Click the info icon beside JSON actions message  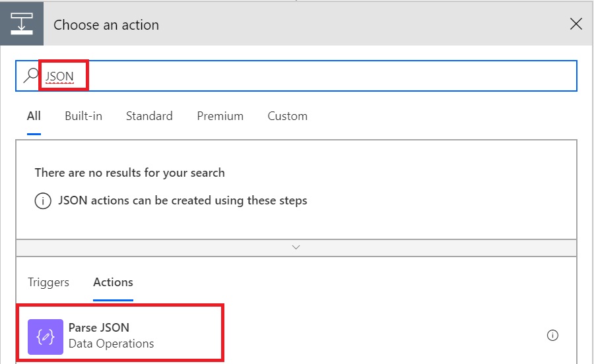tap(43, 200)
